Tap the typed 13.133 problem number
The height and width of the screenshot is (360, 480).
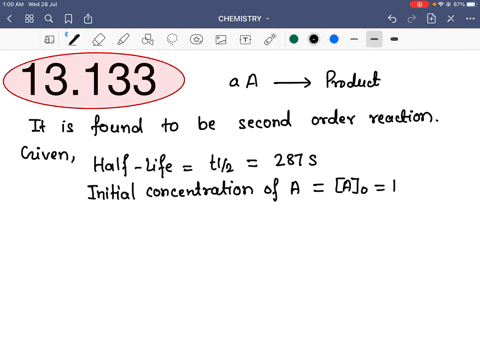[88, 80]
